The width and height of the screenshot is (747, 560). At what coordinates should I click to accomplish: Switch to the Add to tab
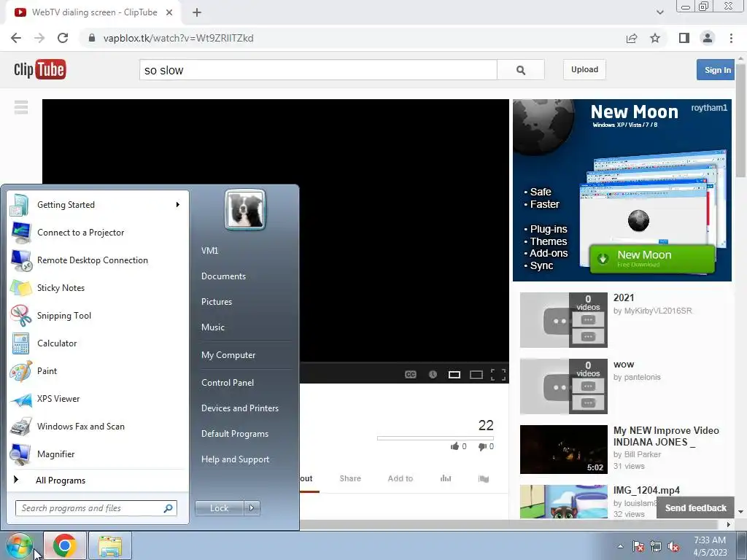click(x=400, y=478)
